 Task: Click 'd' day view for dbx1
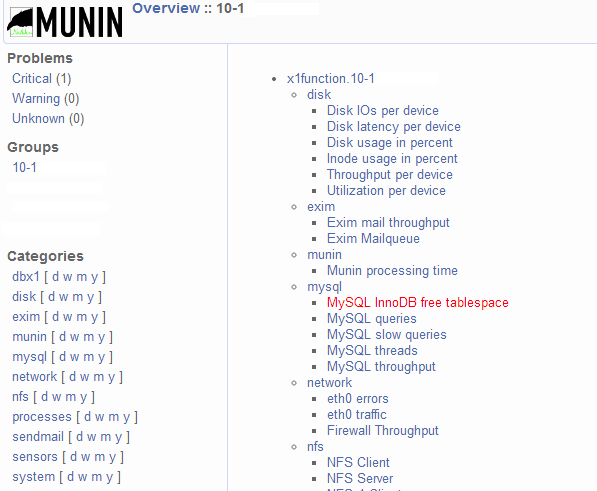coord(55,277)
